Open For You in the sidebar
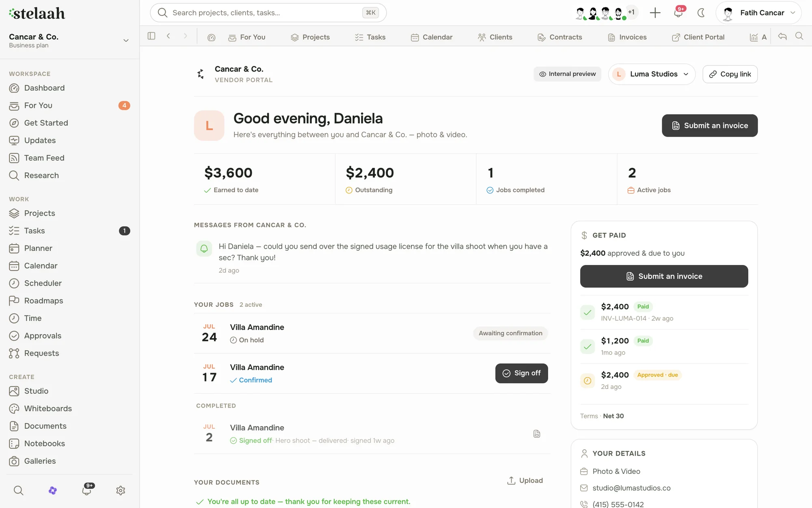 (x=69, y=105)
